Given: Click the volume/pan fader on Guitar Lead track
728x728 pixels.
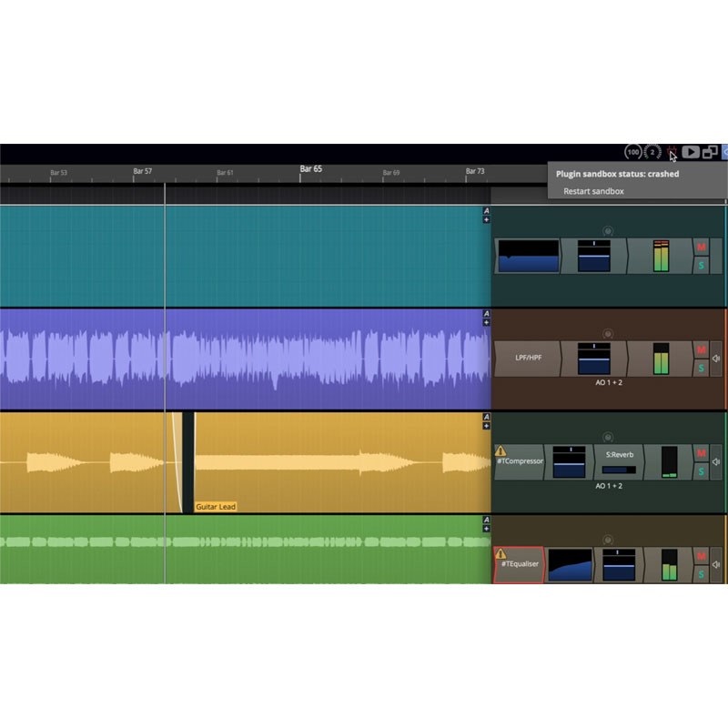Looking at the screenshot, I should pyautogui.click(x=570, y=462).
